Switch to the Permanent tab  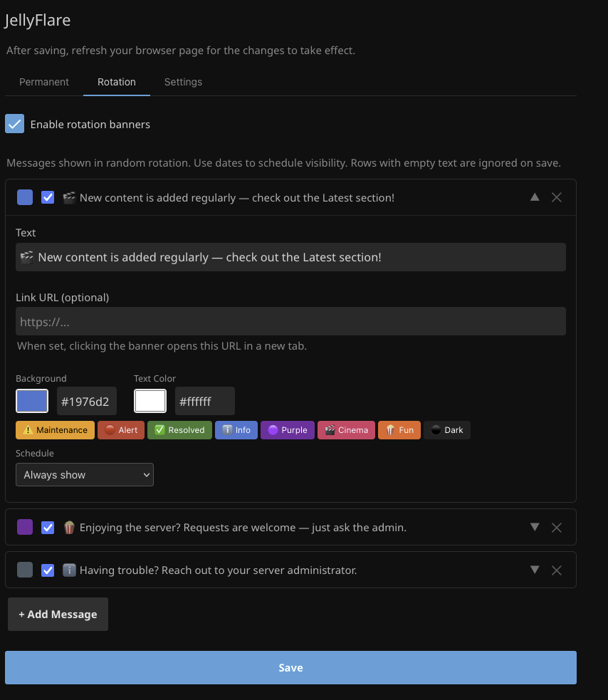(x=43, y=82)
